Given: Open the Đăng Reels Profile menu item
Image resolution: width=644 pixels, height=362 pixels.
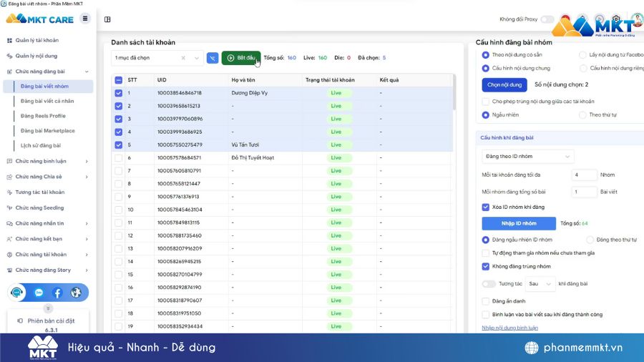Looking at the screenshot, I should pos(43,116).
